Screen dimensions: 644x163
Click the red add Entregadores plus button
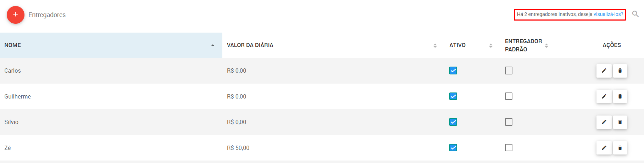16,15
